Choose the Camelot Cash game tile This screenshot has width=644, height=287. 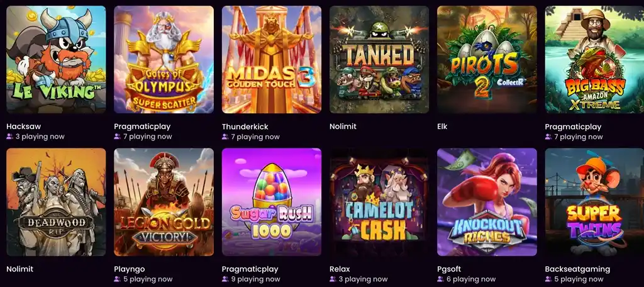pyautogui.click(x=379, y=202)
